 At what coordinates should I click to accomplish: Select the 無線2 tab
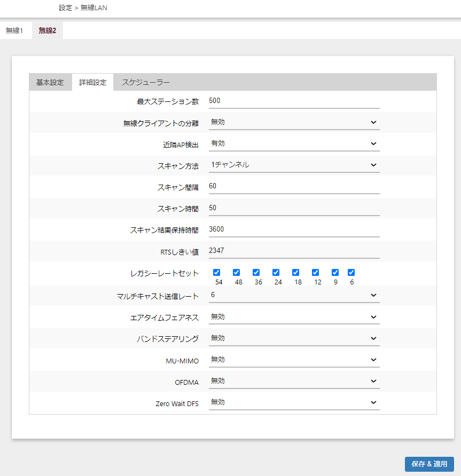click(x=48, y=30)
